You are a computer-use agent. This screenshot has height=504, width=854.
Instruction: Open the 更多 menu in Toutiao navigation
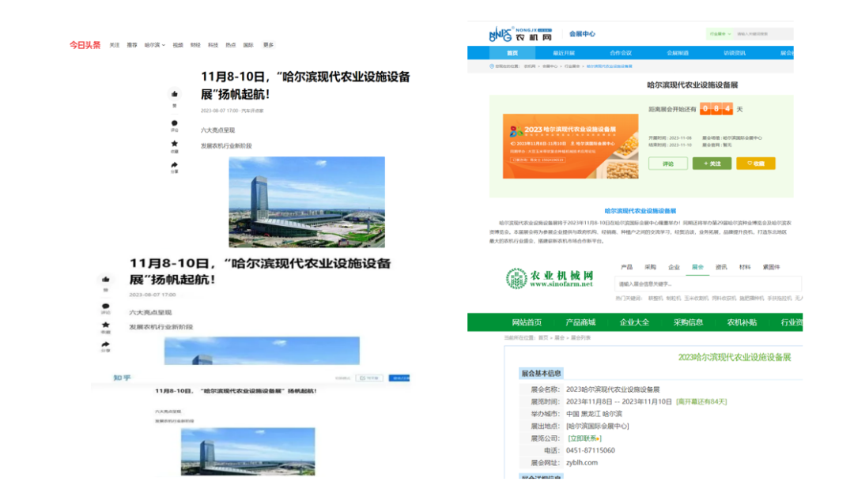[268, 45]
